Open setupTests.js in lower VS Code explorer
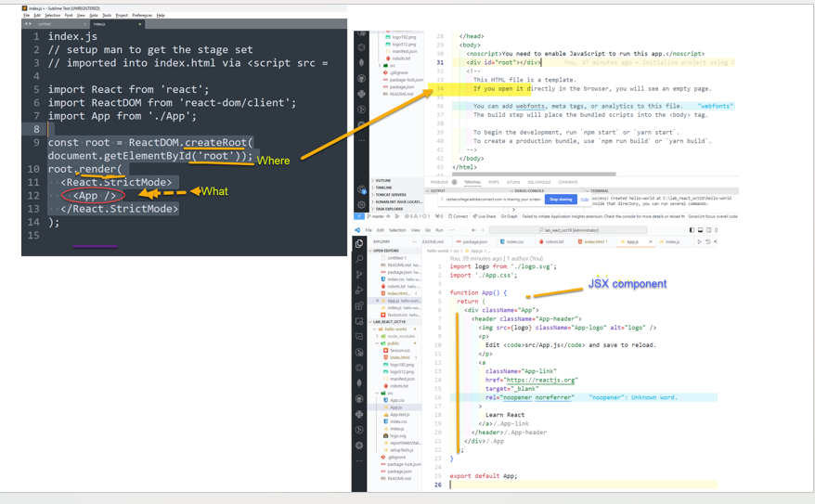Screen dimensions: 815x504 (398, 450)
